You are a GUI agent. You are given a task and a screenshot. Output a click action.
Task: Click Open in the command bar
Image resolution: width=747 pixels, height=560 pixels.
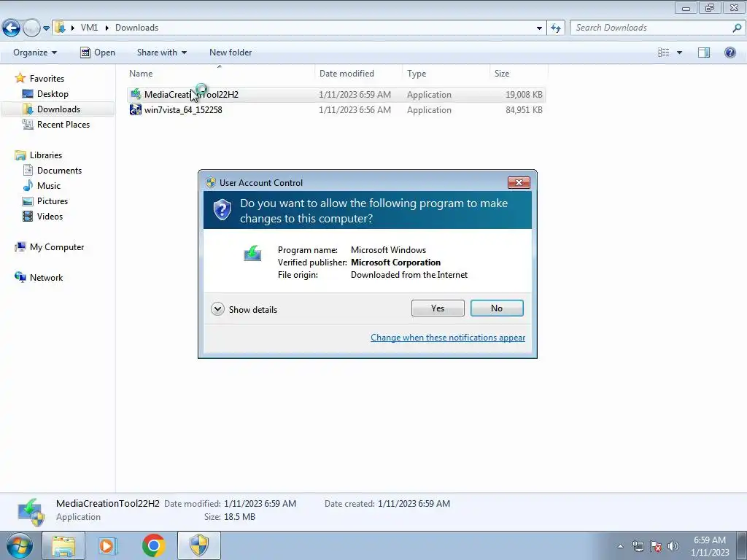click(x=98, y=52)
